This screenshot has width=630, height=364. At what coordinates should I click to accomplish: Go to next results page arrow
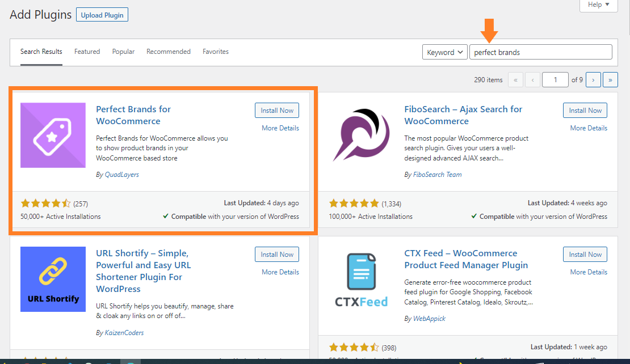coord(593,80)
